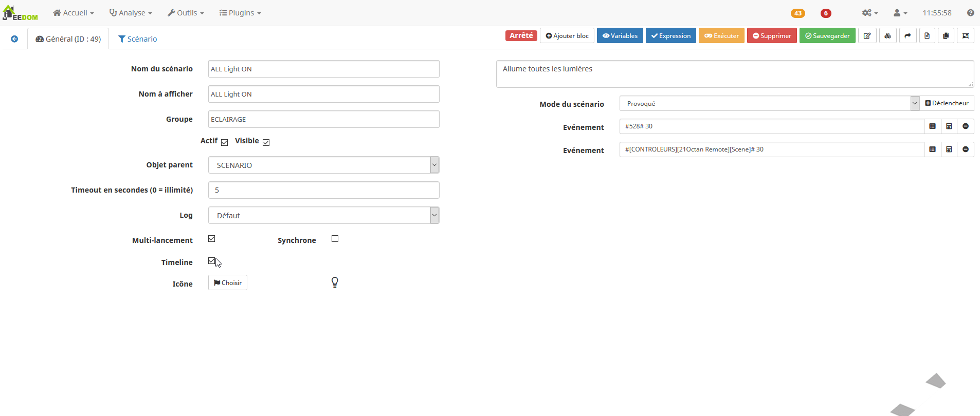Switch to the Scénario tab
This screenshot has height=416, width=980.
tap(137, 39)
